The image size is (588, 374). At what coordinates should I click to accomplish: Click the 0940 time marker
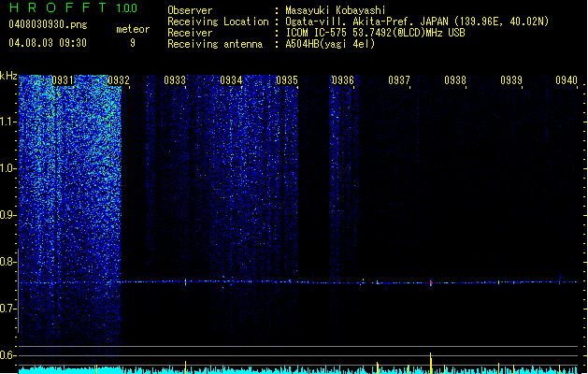(566, 80)
